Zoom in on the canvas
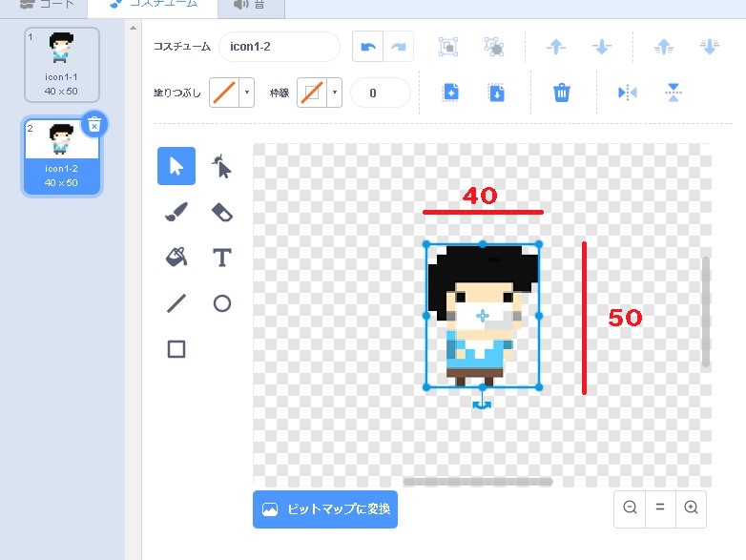746x560 pixels. click(691, 508)
